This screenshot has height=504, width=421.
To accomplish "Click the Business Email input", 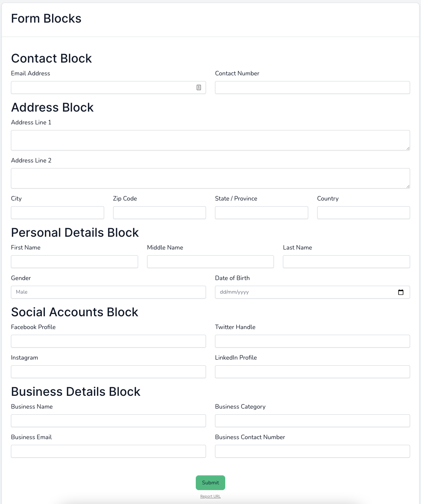I will [x=108, y=451].
